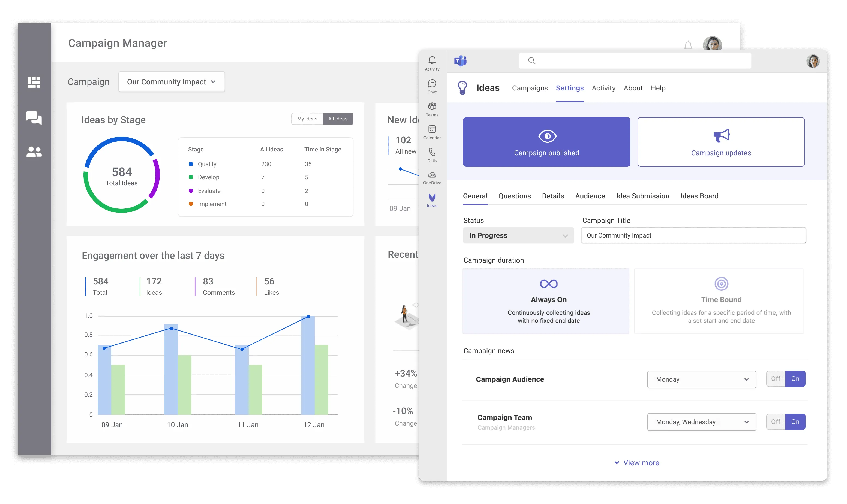Switch to the Campaigns tab
This screenshot has width=847, height=504.
click(x=530, y=88)
